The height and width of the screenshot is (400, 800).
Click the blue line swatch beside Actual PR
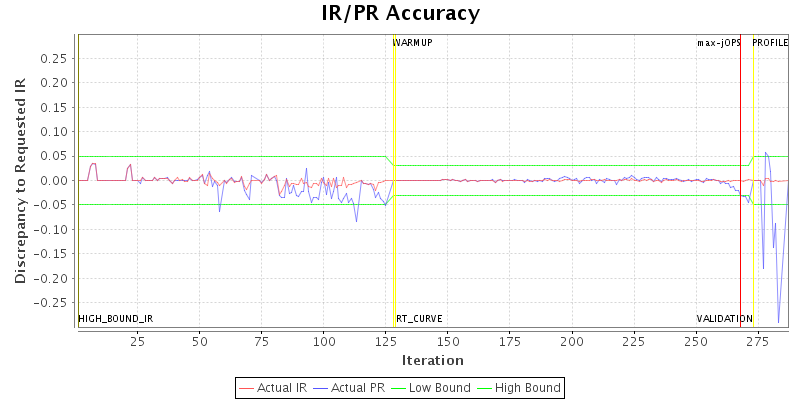[x=322, y=387]
